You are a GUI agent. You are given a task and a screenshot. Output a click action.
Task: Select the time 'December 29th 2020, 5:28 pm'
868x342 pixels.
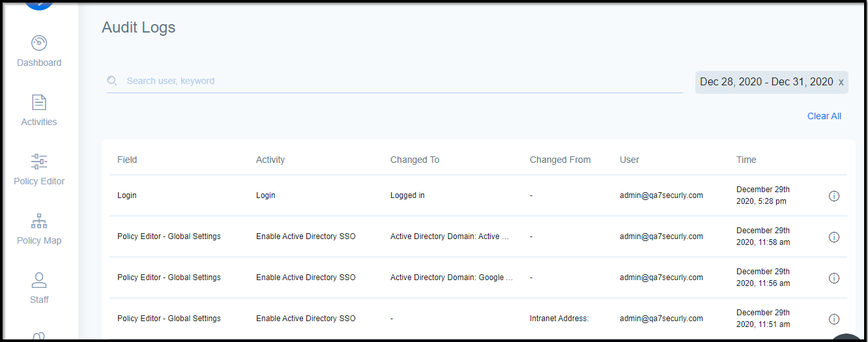[763, 195]
